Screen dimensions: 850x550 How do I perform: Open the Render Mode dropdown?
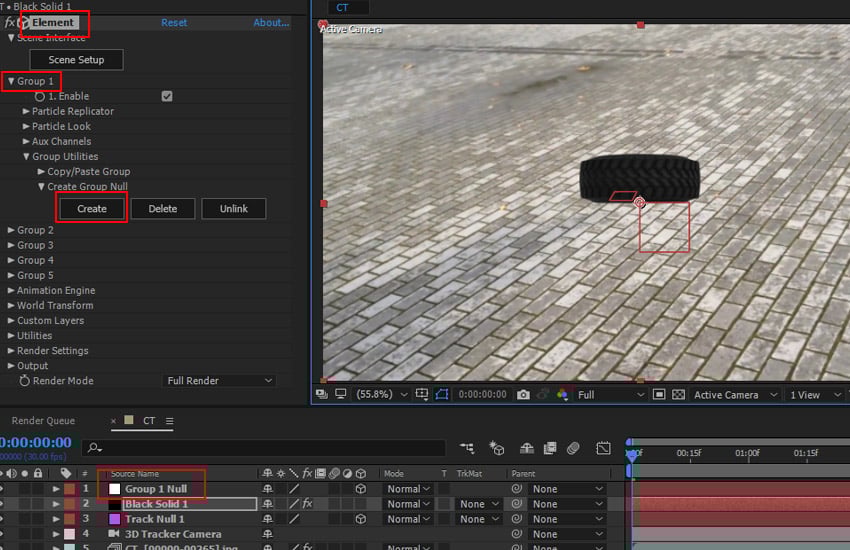tap(219, 381)
